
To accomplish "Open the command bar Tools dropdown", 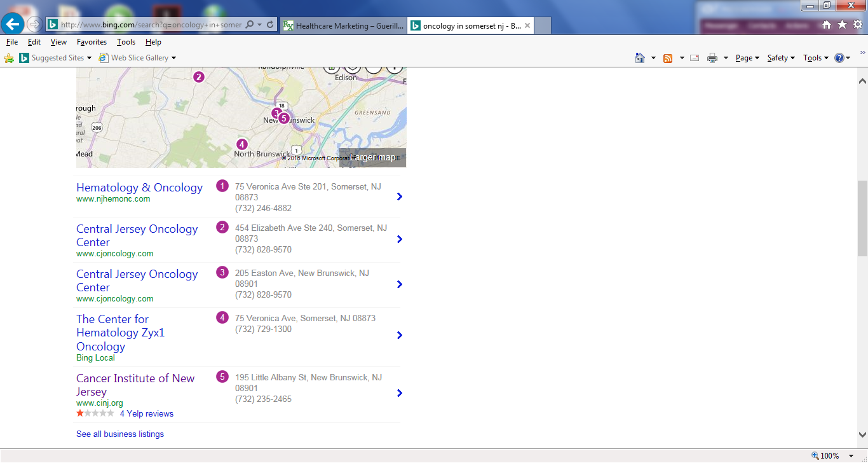I will (x=815, y=58).
